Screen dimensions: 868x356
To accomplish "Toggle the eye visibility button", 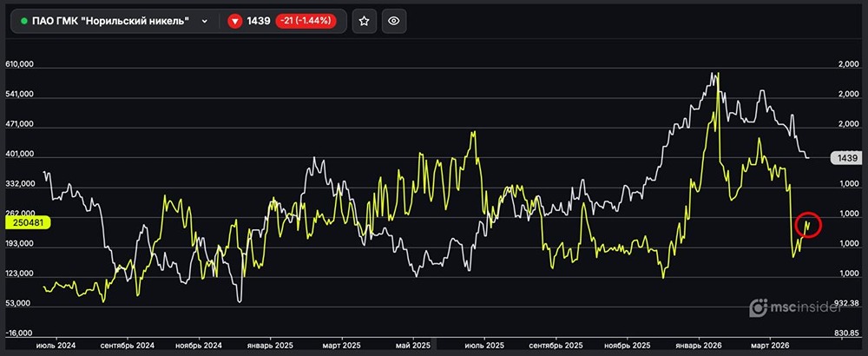I will 393,22.
